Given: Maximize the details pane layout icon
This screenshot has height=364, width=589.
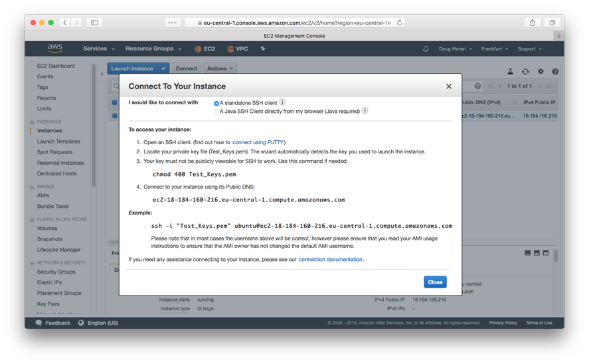Looking at the screenshot, I should (x=546, y=253).
